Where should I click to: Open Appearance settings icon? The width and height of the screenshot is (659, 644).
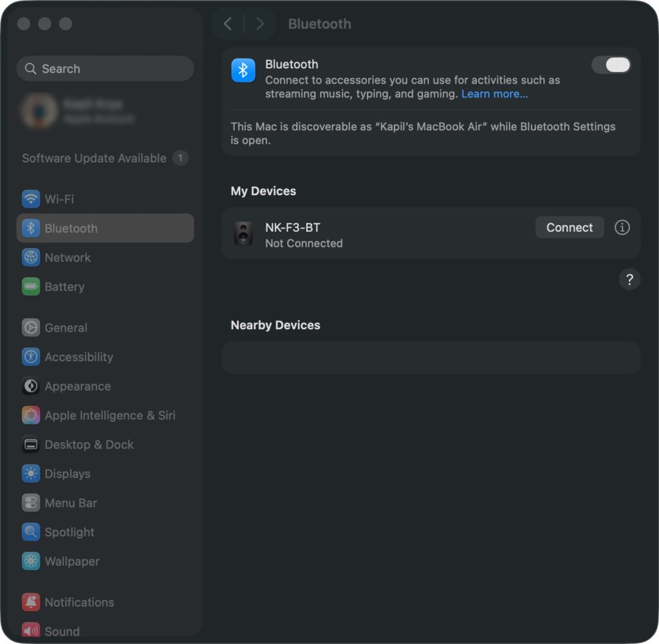click(31, 386)
